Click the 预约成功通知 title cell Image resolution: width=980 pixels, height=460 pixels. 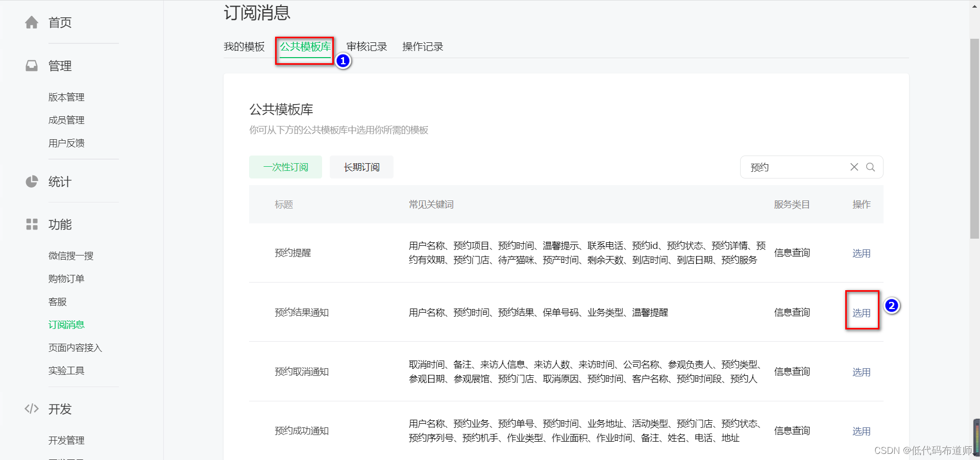302,430
